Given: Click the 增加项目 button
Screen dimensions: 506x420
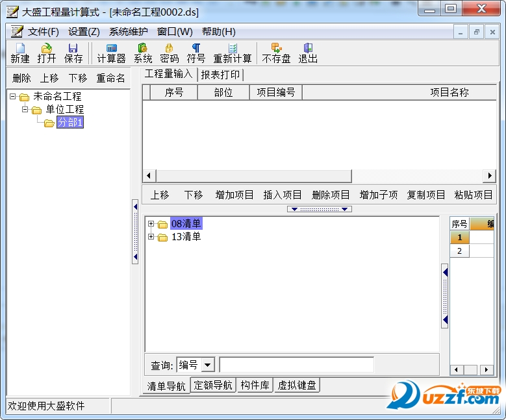Looking at the screenshot, I should coord(234,195).
